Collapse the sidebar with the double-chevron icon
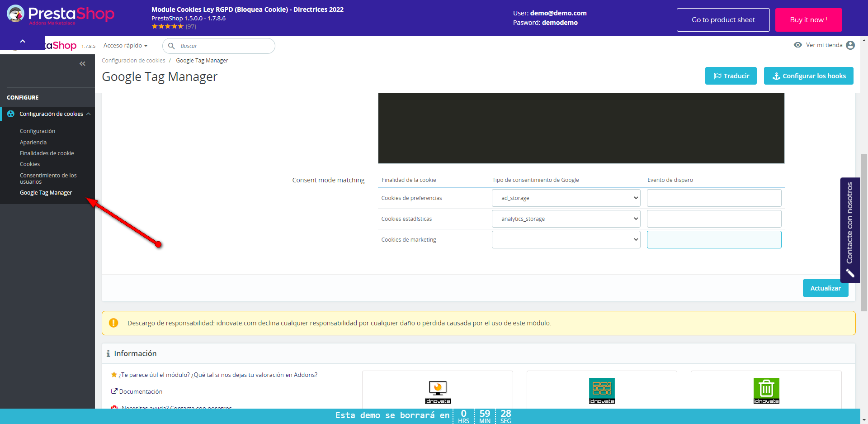Viewport: 868px width, 424px height. click(x=82, y=64)
